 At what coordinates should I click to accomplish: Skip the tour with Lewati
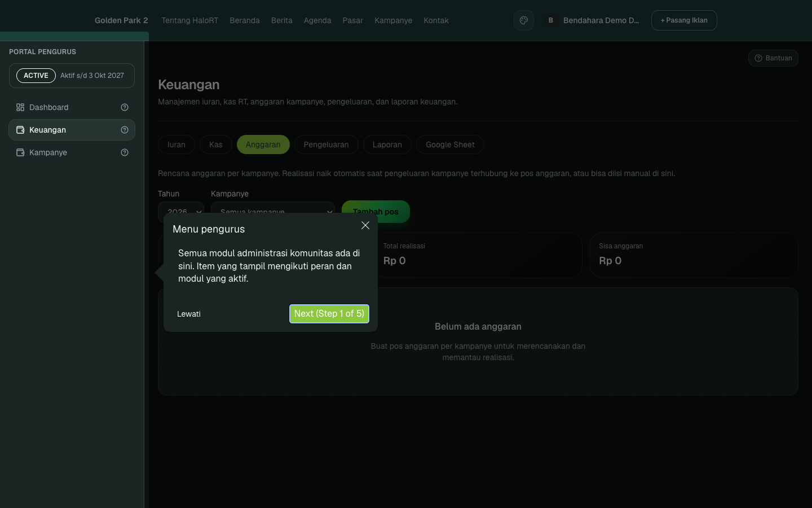189,314
